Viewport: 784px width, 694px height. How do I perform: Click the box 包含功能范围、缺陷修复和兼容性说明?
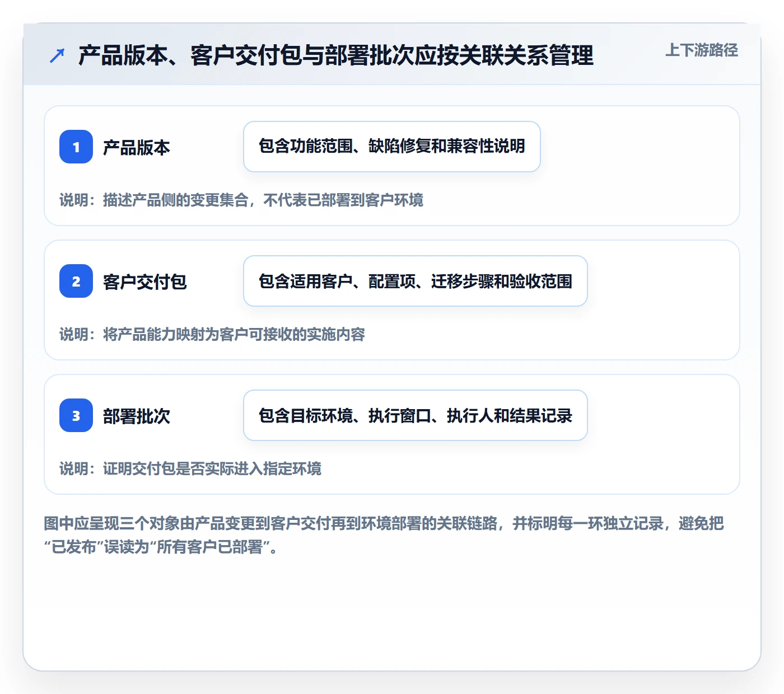[x=392, y=147]
